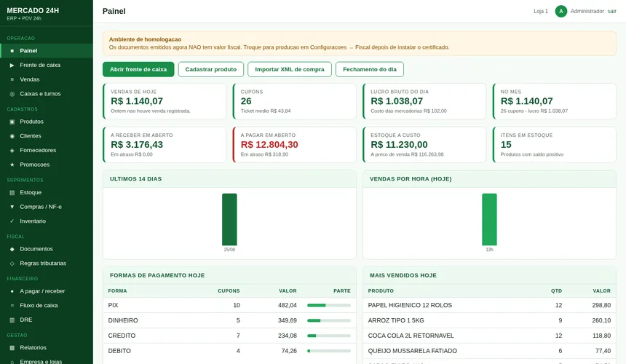Click the Fluxo de caixa icon
626x364 pixels.
pyautogui.click(x=12, y=305)
